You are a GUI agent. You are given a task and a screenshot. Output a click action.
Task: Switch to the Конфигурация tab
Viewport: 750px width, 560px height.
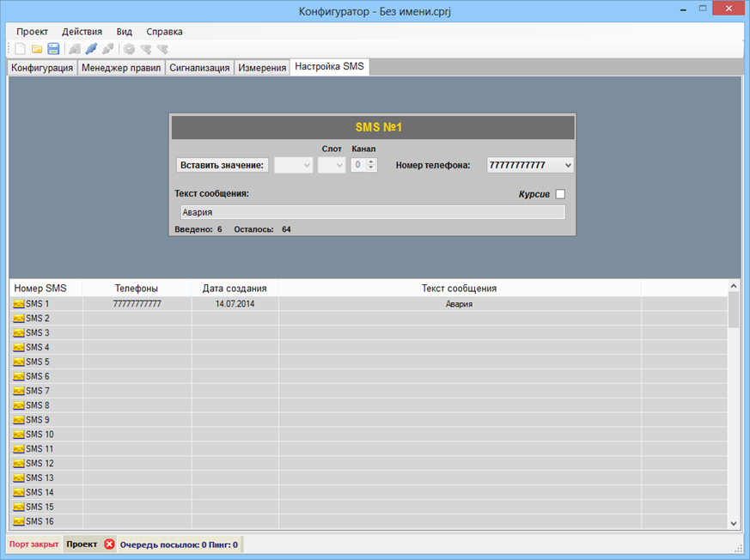click(x=42, y=68)
